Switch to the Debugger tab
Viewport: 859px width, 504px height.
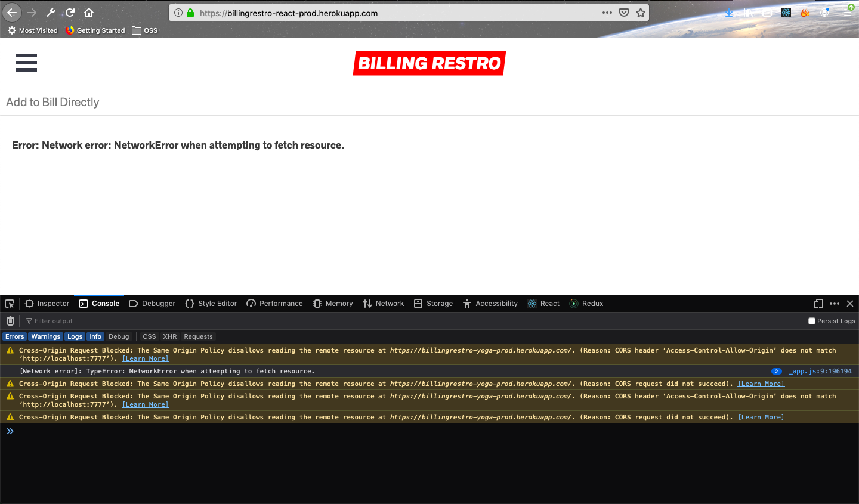152,304
